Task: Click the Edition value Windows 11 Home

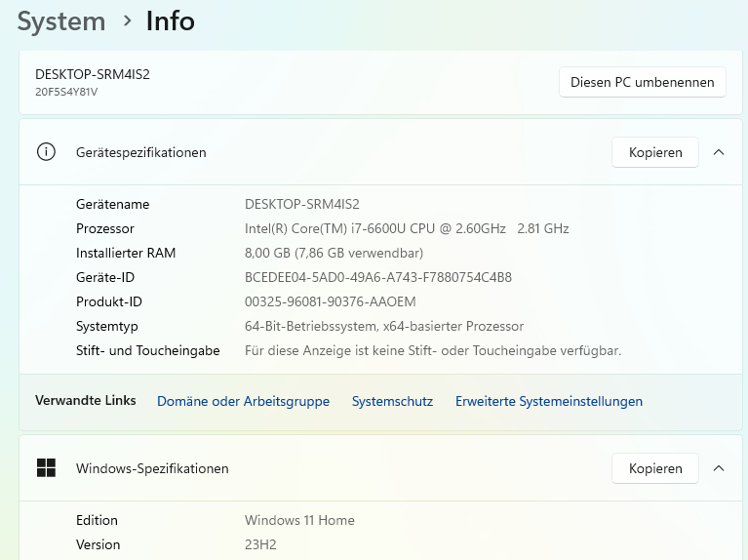Action: 299,520
